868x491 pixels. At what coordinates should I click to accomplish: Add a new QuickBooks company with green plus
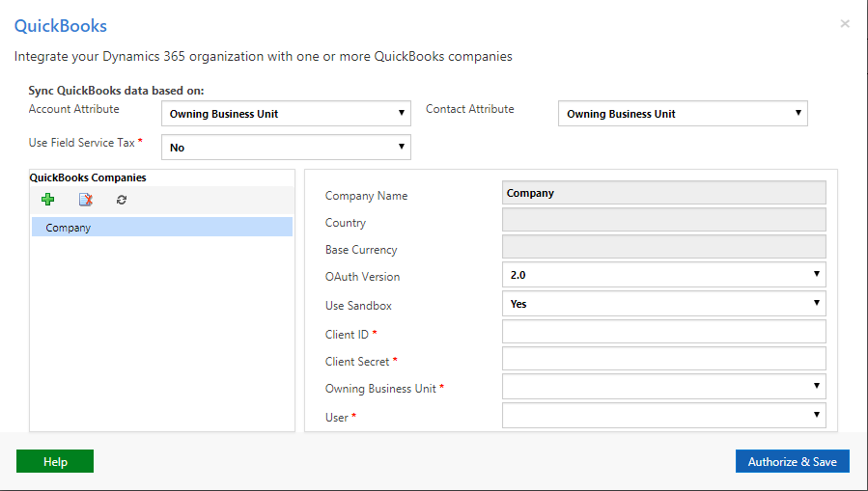coord(47,200)
